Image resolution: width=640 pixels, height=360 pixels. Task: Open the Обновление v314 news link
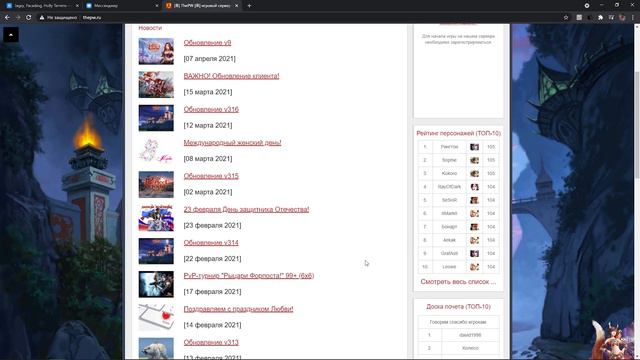211,242
